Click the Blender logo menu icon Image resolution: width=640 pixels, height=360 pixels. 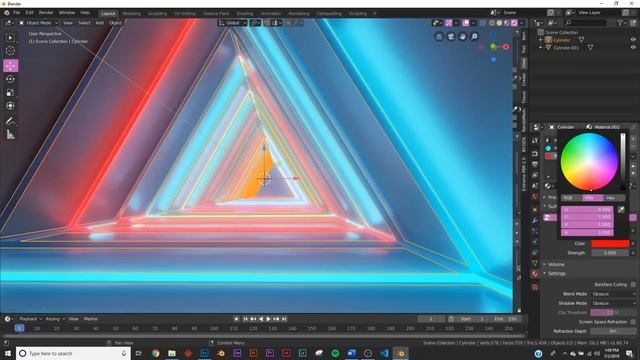pyautogui.click(x=6, y=13)
